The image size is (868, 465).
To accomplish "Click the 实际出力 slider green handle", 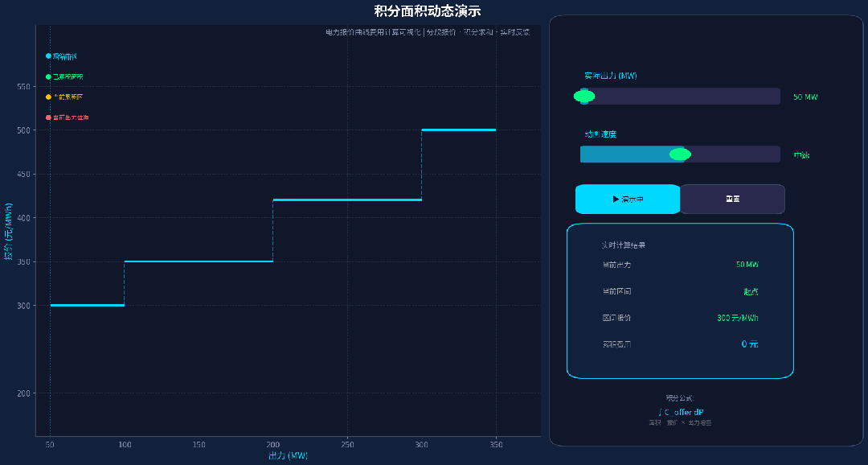I will [584, 97].
